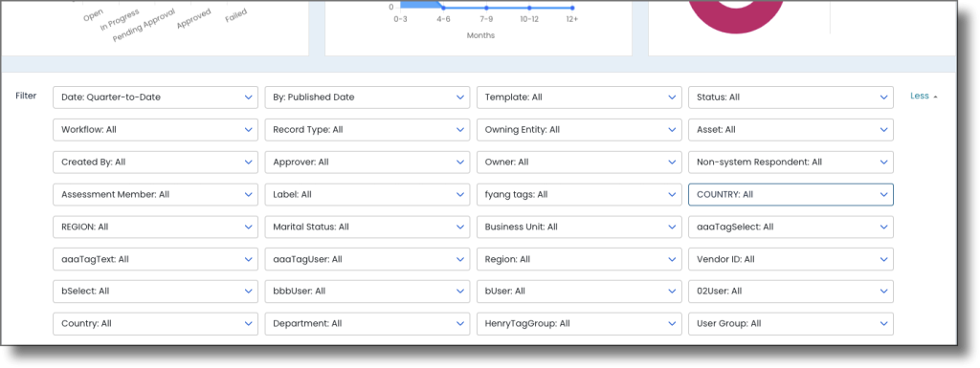Open the Owning Entity: All filter
This screenshot has width=980, height=368.
click(x=579, y=130)
